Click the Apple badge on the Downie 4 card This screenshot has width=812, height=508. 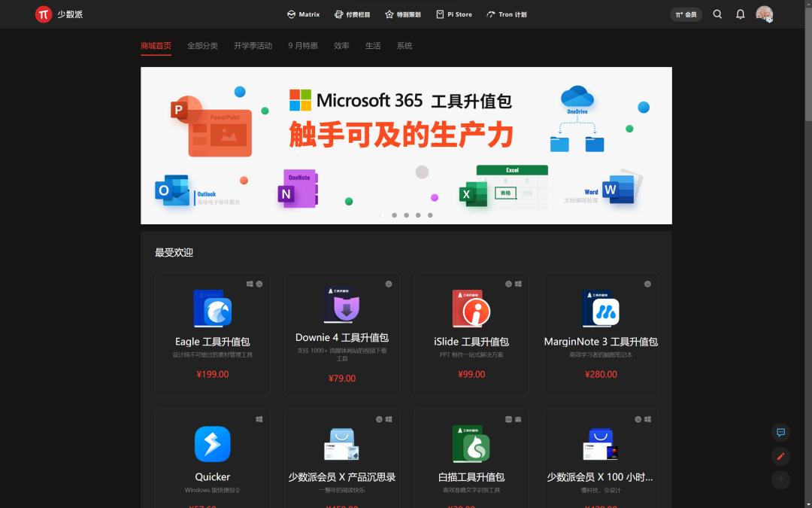[388, 284]
